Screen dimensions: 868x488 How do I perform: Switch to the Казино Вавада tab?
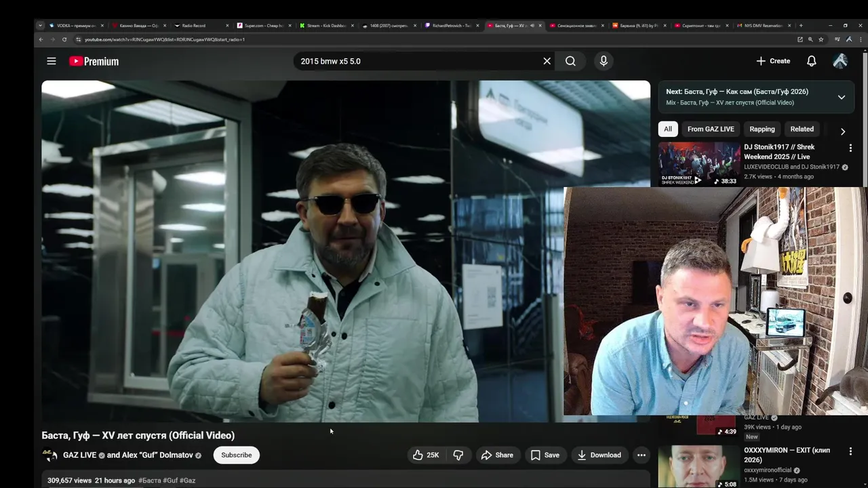coord(138,26)
